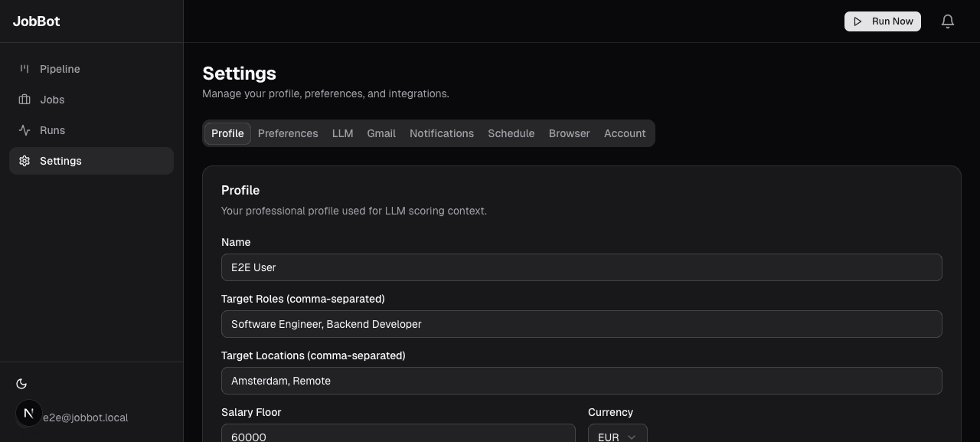Select the Target Locations input
The image size is (980, 442).
point(582,381)
